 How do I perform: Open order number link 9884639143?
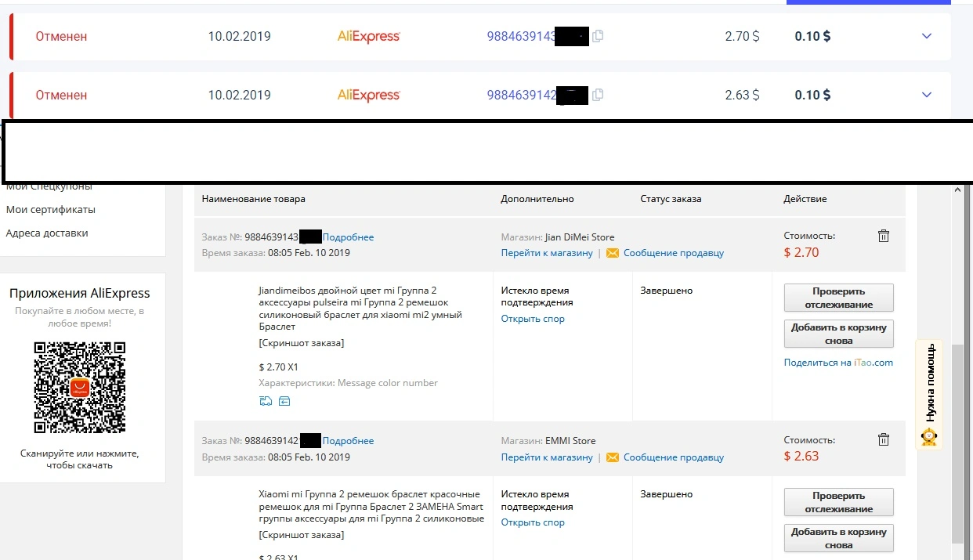[x=521, y=36]
